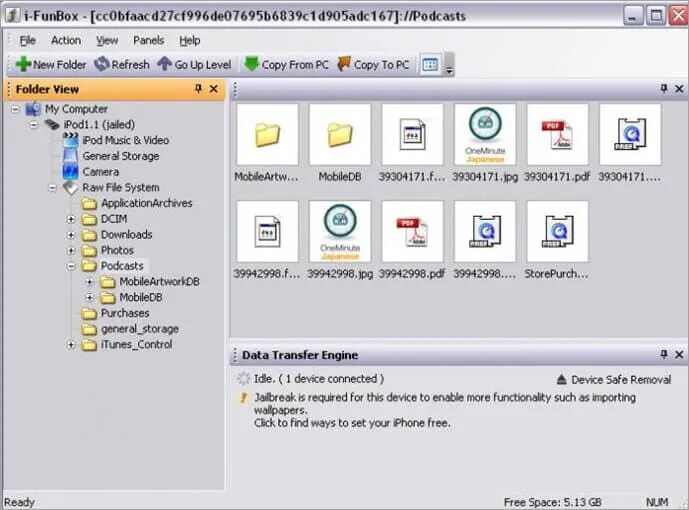Select the Podcasts folder label

(122, 266)
